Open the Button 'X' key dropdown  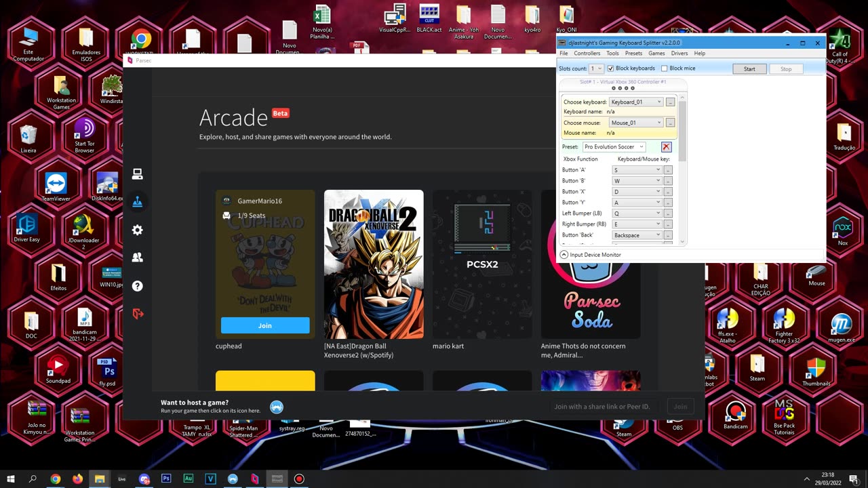click(637, 192)
